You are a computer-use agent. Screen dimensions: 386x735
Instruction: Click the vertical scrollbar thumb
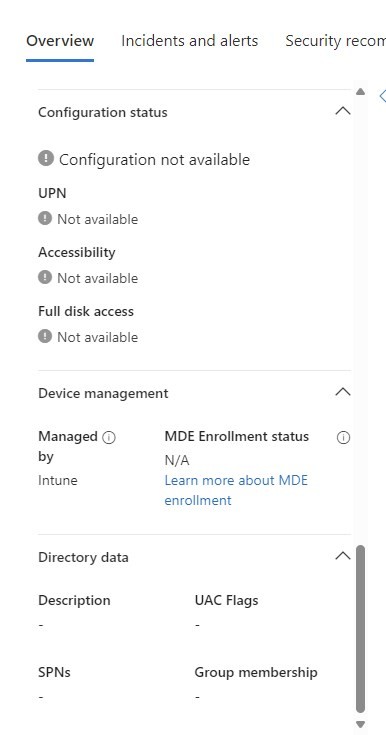click(x=360, y=629)
